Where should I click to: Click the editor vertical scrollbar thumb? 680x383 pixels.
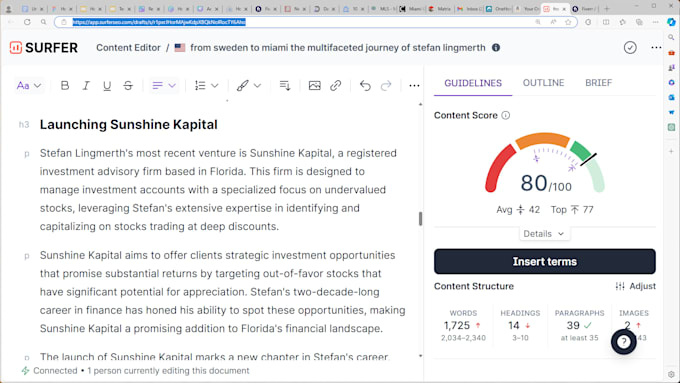click(x=420, y=219)
